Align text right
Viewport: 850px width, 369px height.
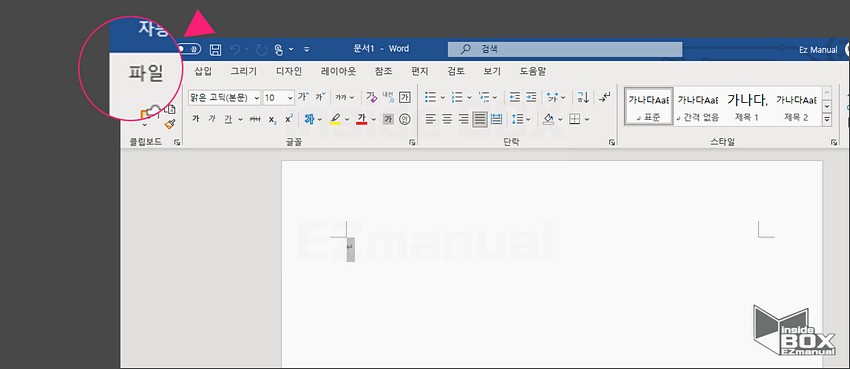coord(463,119)
